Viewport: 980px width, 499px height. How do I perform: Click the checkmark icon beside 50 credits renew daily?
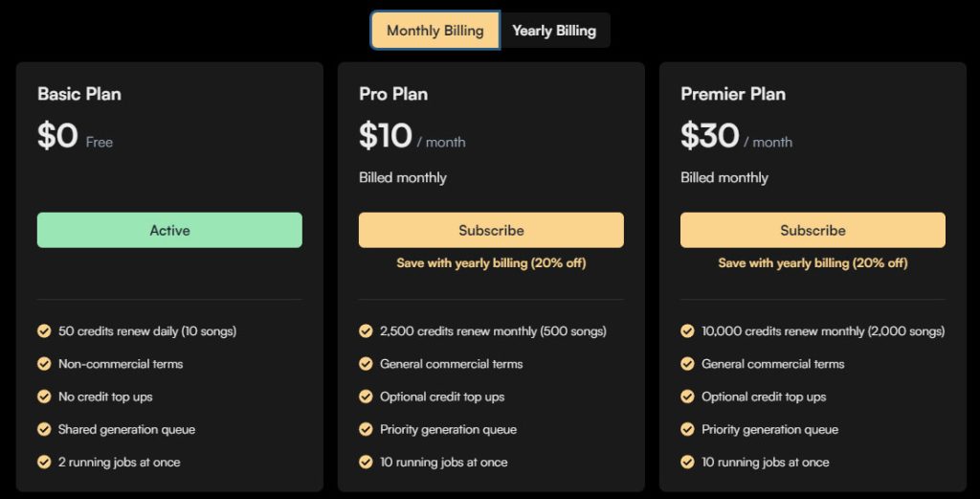tap(44, 330)
